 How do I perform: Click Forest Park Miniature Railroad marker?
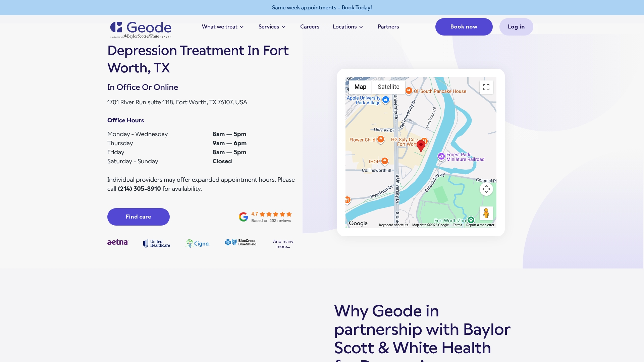[441, 156]
